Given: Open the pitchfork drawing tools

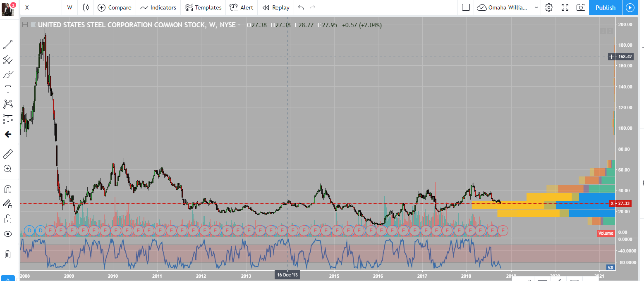Looking at the screenshot, I should pyautogui.click(x=8, y=60).
